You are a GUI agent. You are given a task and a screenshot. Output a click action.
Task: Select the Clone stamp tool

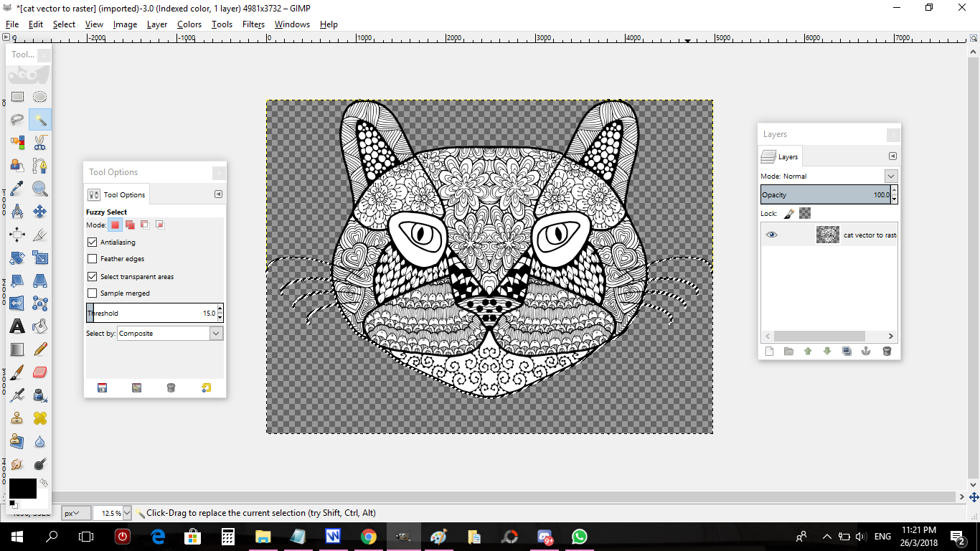[x=17, y=418]
